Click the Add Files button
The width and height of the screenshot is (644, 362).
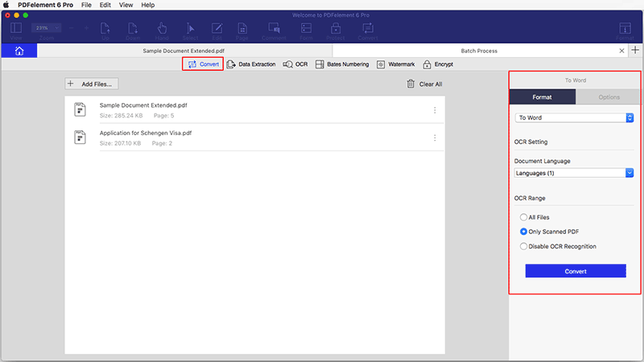point(91,84)
